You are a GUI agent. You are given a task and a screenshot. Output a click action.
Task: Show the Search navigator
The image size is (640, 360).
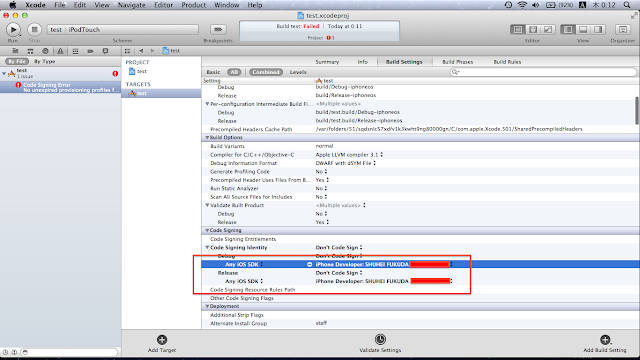coord(45,51)
